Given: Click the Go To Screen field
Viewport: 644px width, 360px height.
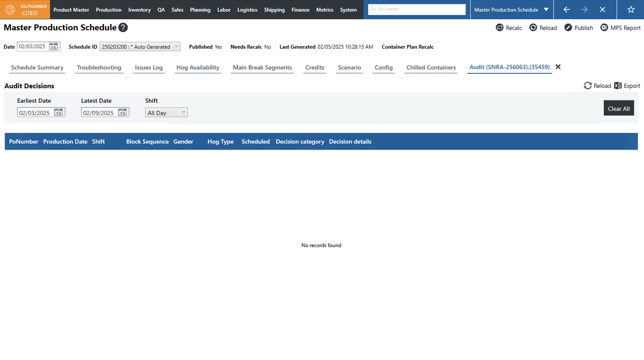Looking at the screenshot, I should click(x=416, y=9).
